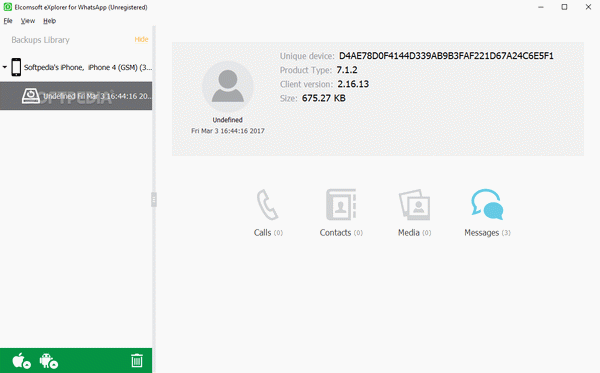Click the backup disk icon
Viewport: 600px width, 373px height.
click(31, 96)
